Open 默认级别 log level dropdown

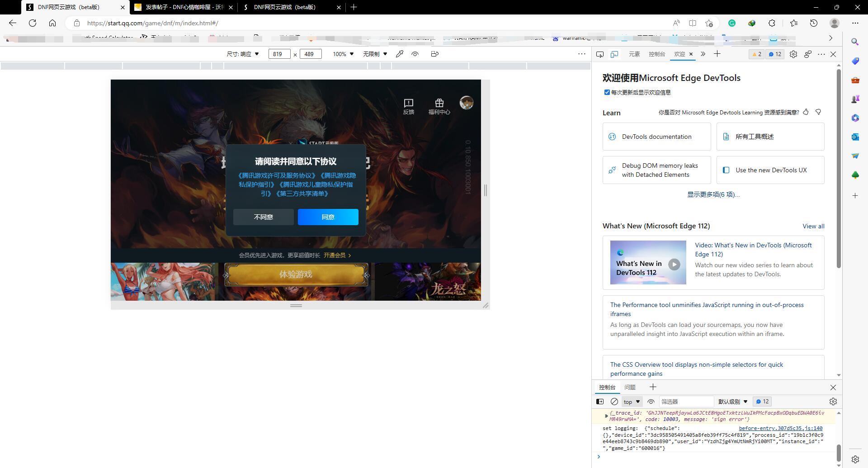pos(733,402)
